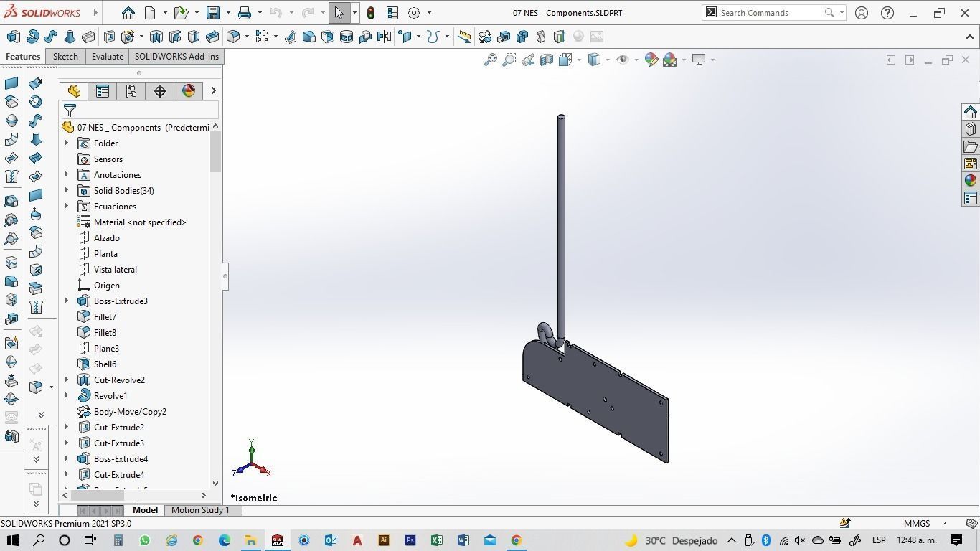Expand the Solid Bodies(34) node
Image resolution: width=980 pixels, height=551 pixels.
coord(67,191)
